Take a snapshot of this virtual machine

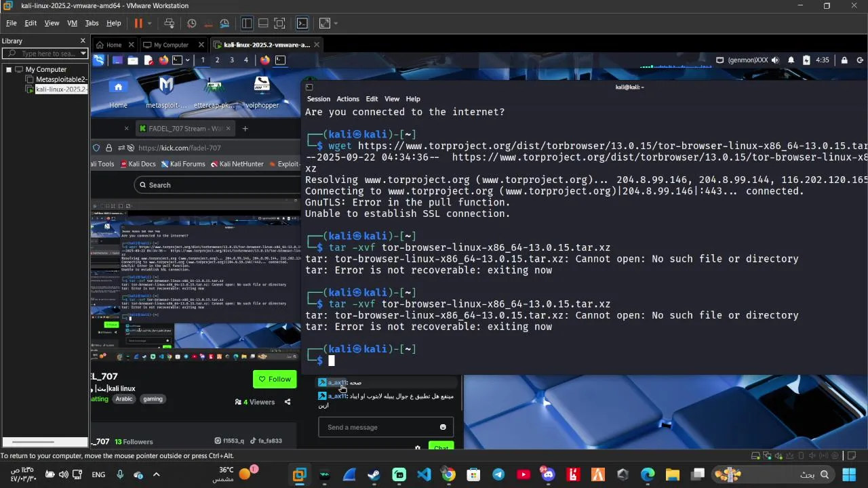point(192,23)
